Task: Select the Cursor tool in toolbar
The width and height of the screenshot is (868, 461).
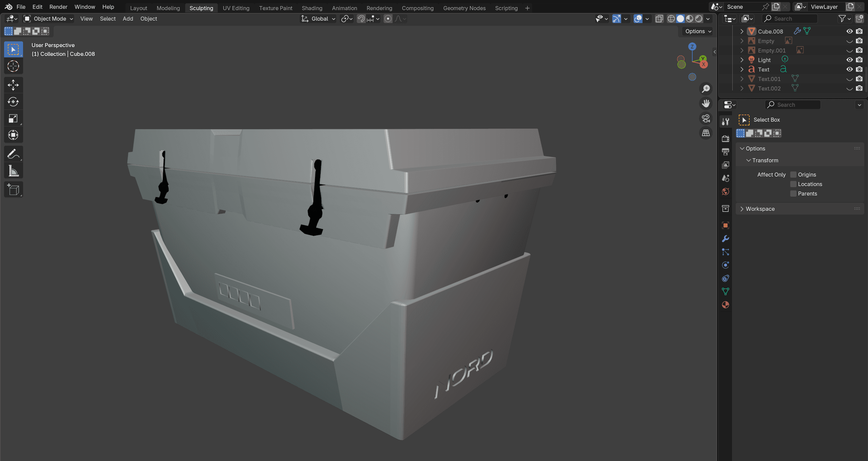Action: pos(13,66)
